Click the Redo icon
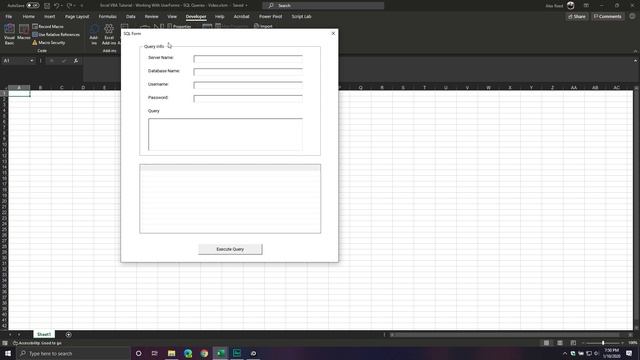 tap(69, 5)
